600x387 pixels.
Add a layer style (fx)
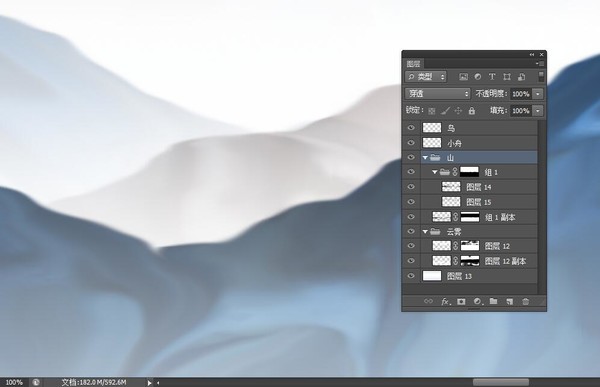tap(445, 302)
